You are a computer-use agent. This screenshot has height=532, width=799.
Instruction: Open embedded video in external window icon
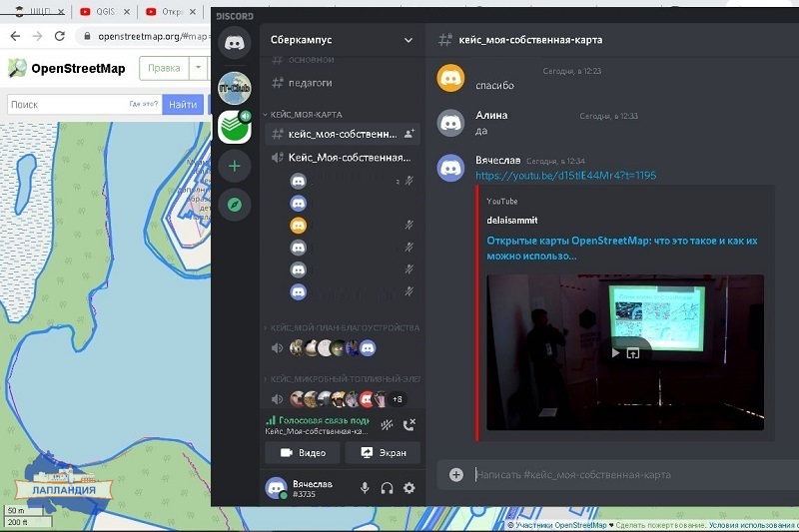coord(633,352)
